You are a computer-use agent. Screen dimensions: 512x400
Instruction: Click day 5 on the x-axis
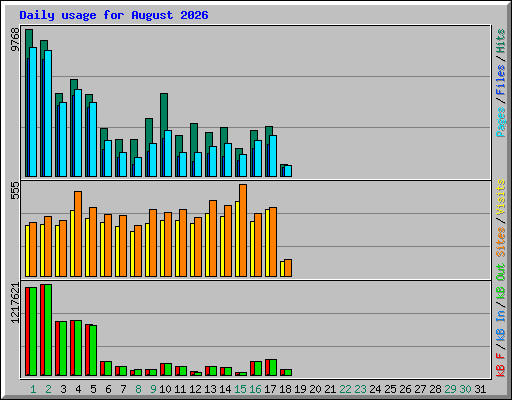[93, 389]
